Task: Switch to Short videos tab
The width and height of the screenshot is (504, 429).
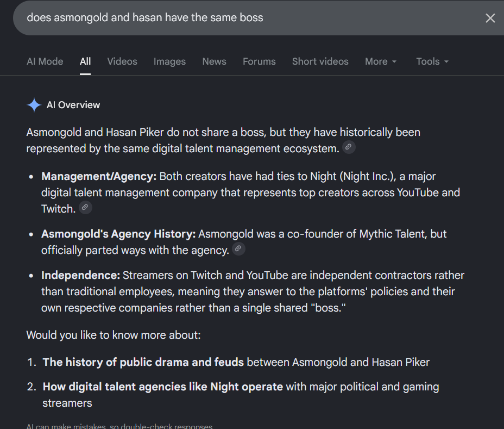Action: [320, 61]
